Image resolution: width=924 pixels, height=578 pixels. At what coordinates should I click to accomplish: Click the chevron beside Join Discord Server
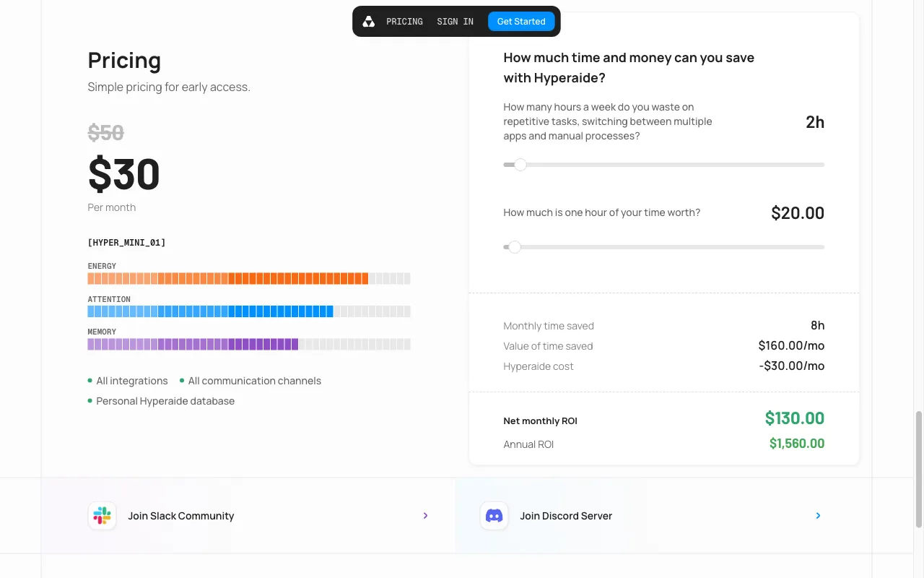[818, 516]
